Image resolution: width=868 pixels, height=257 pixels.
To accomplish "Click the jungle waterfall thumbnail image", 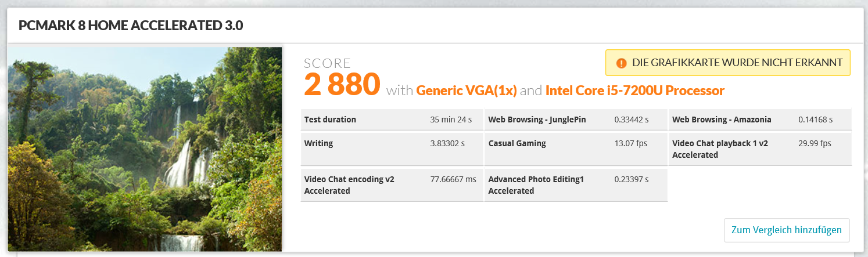I will point(145,149).
